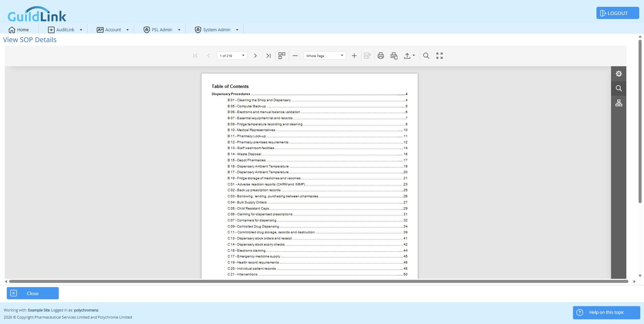This screenshot has width=644, height=324.
Task: Click the GuildLink logo
Action: point(37,14)
